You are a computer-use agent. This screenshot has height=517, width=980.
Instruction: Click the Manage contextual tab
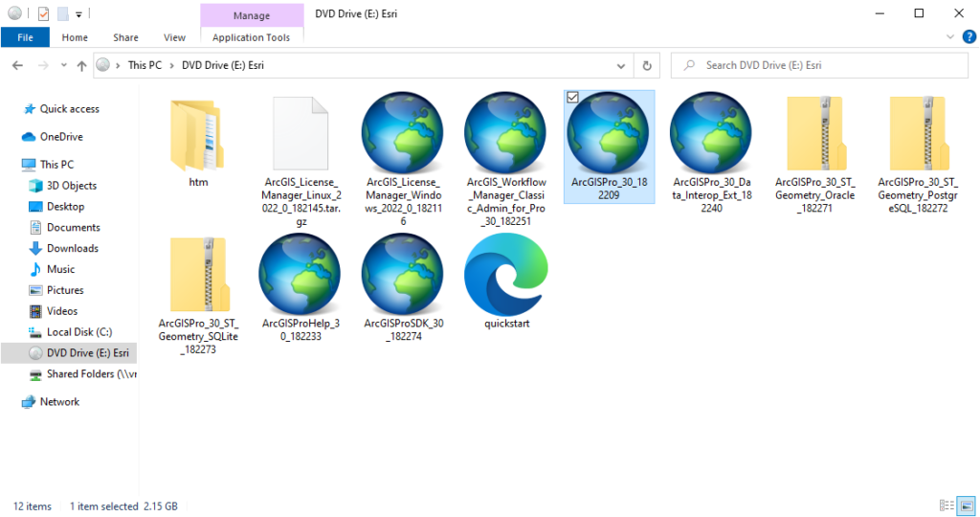click(252, 15)
